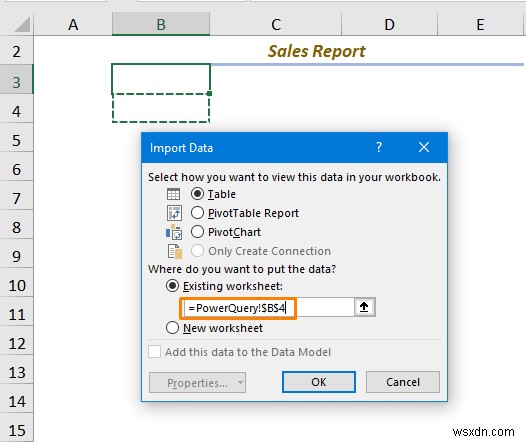Click the PivotTable Report icon
This screenshot has width=526, height=442.
pyautogui.click(x=174, y=213)
